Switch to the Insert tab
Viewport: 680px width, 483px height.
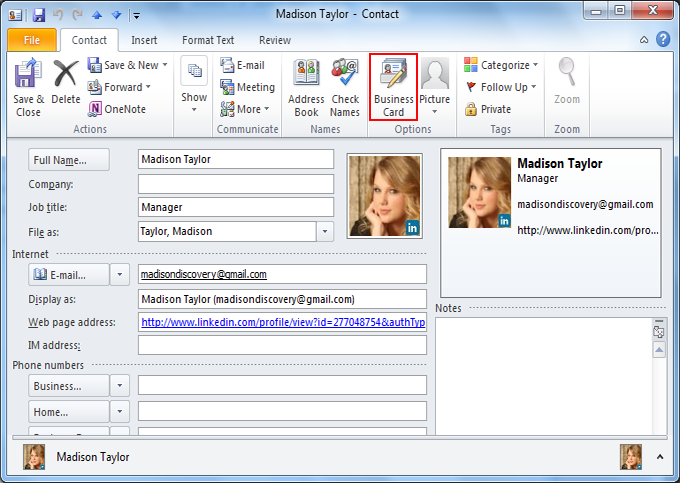pos(144,40)
